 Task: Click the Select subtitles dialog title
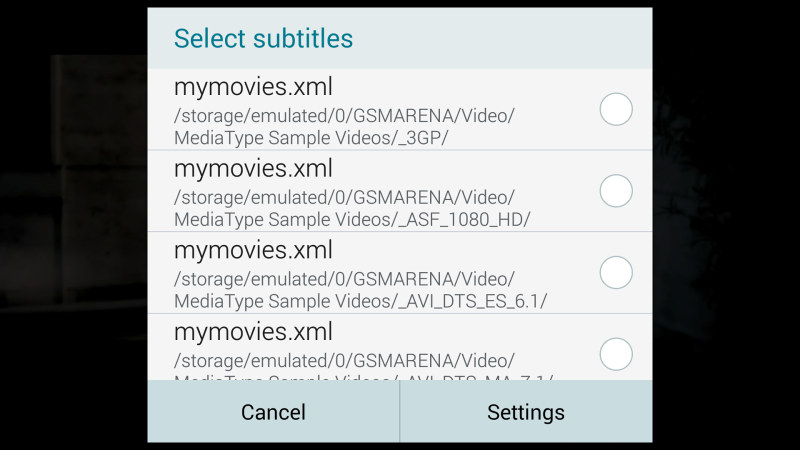coord(263,38)
